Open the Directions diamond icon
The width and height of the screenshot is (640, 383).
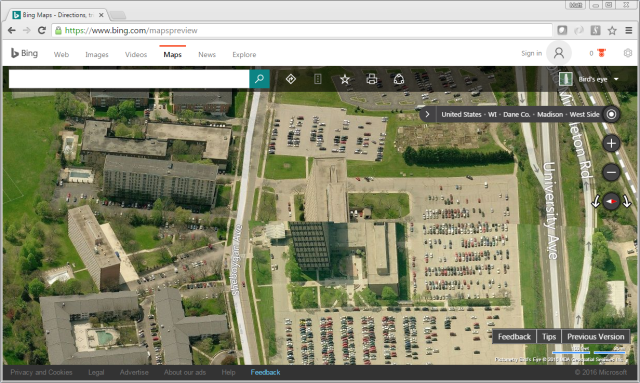coord(291,79)
